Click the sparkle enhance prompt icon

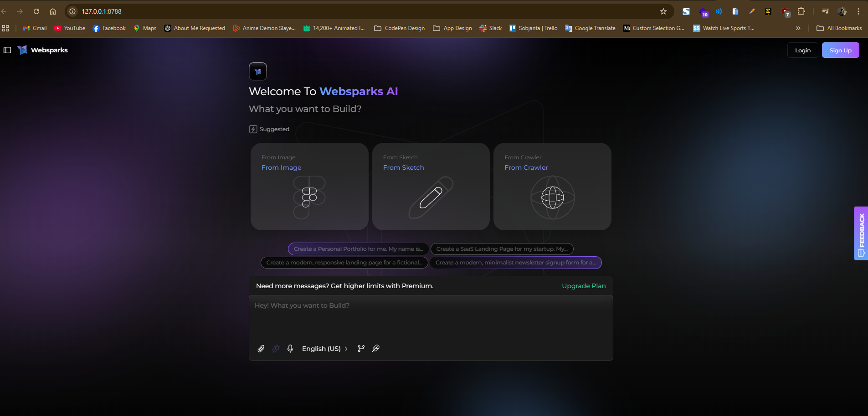276,349
